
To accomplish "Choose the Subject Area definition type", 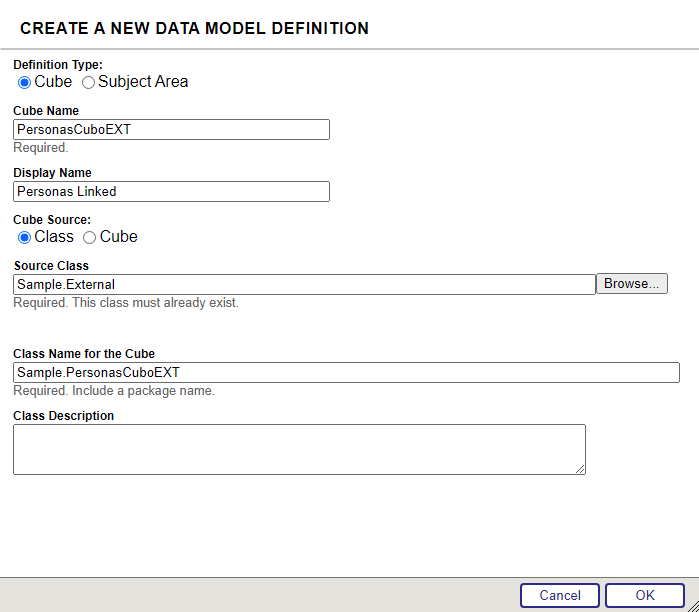I will (x=88, y=82).
